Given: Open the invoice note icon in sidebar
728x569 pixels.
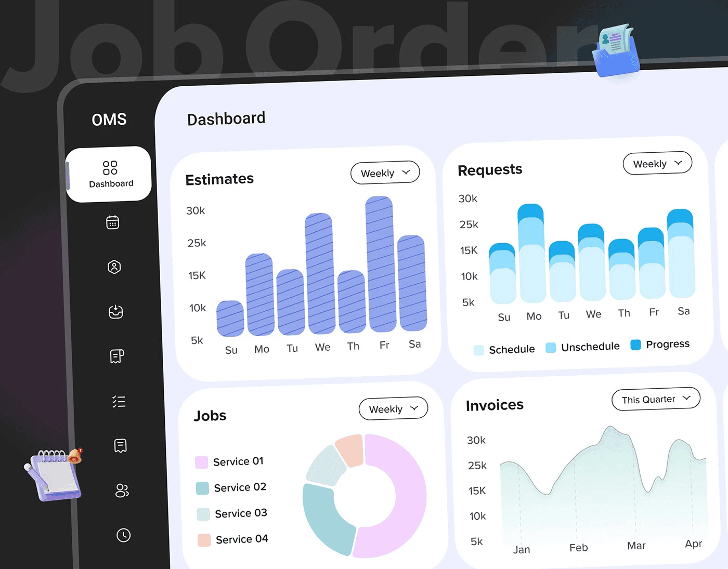Looking at the screenshot, I should pos(120,446).
